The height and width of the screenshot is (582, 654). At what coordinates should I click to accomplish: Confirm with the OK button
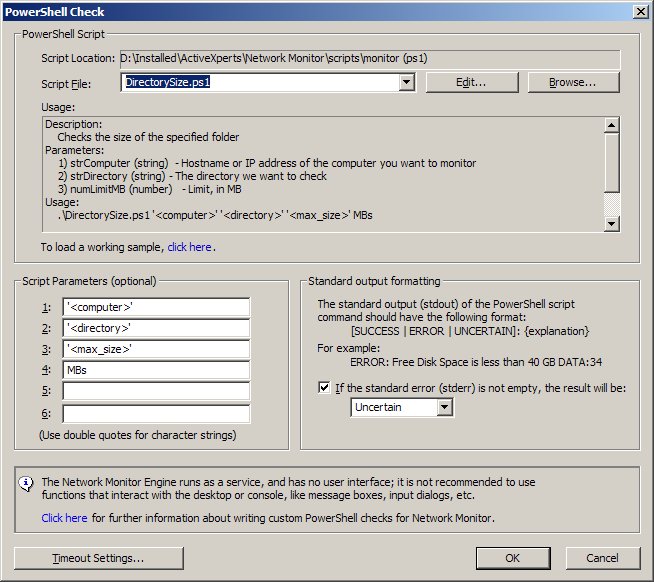(x=513, y=558)
